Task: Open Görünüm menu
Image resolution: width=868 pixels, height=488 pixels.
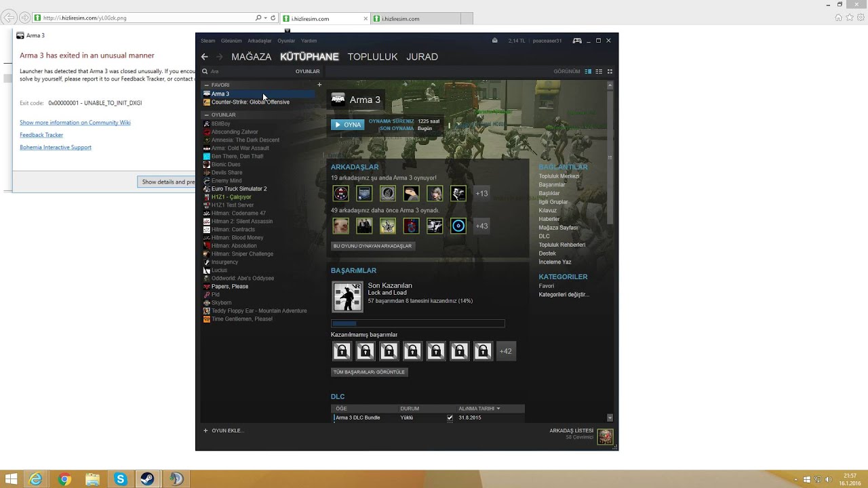Action: tap(231, 41)
